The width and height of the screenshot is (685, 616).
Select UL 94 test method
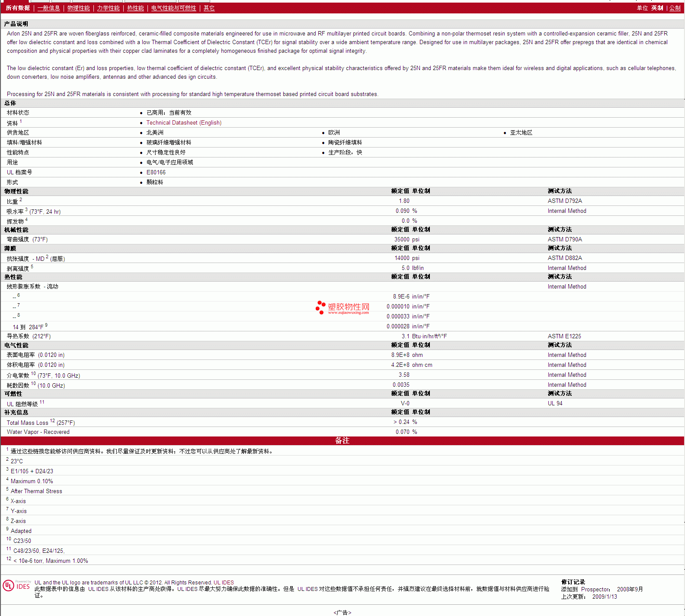555,403
